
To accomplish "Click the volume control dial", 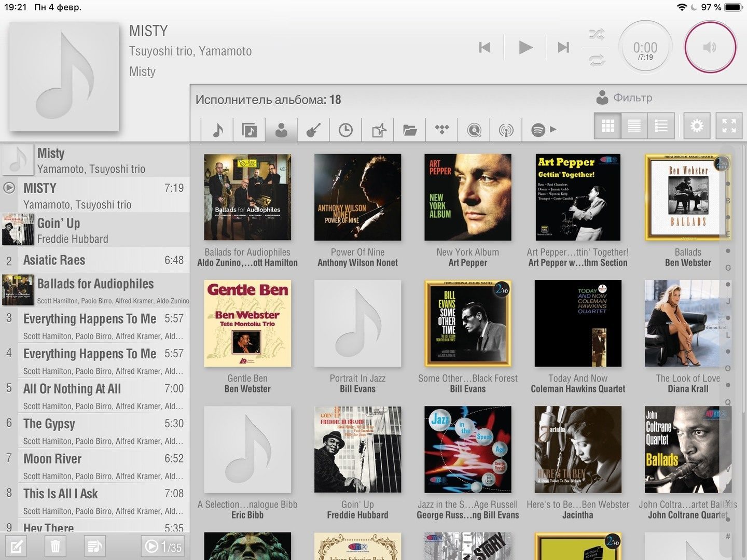I will [x=710, y=47].
